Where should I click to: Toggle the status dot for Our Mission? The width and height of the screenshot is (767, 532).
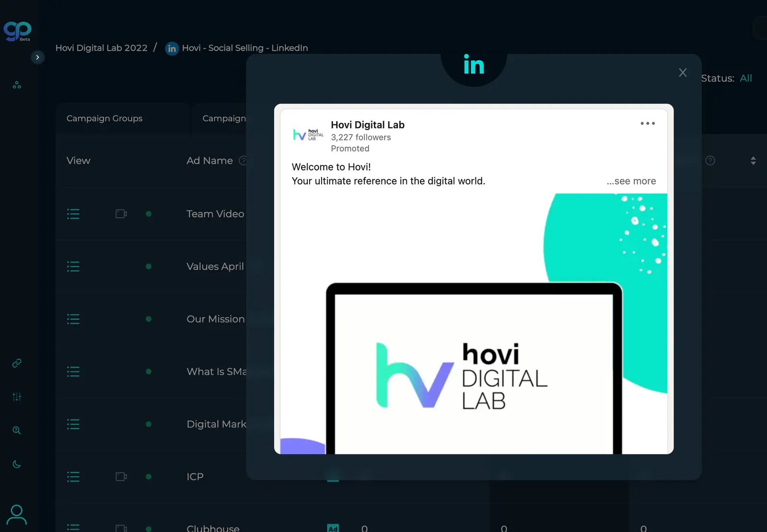149,319
